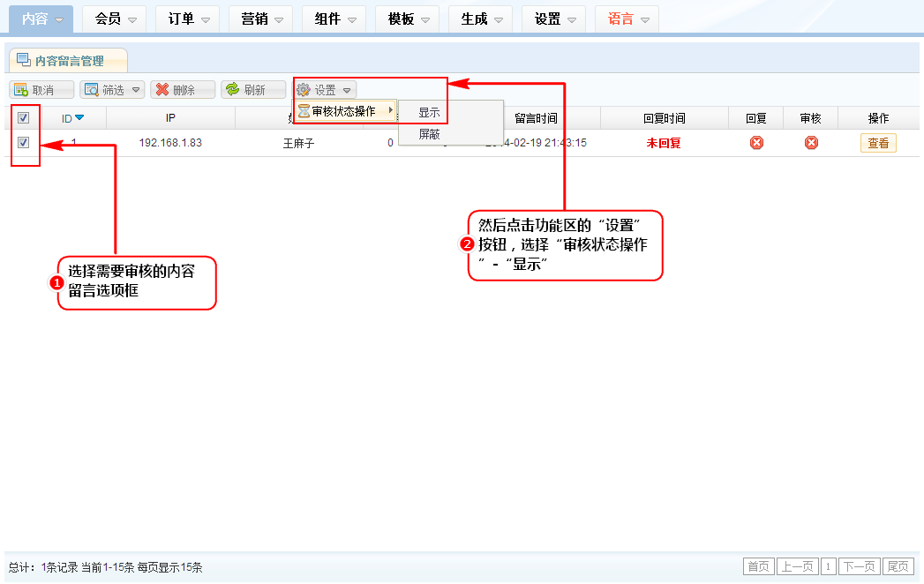Click the green 刷新 refresh icon

(x=233, y=90)
